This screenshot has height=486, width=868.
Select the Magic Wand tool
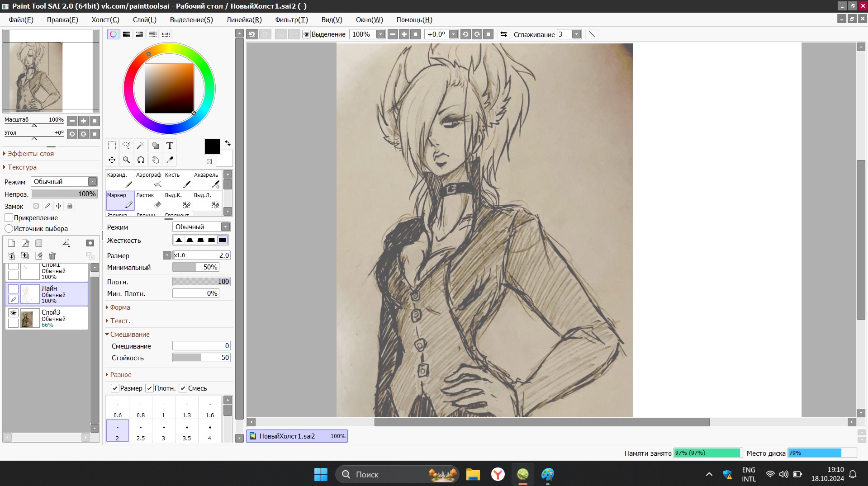tap(141, 146)
